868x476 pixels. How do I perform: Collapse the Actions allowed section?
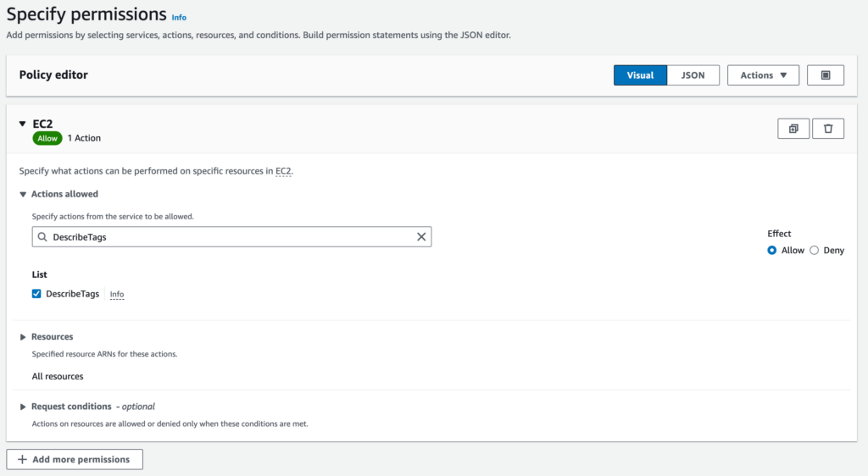click(x=23, y=194)
